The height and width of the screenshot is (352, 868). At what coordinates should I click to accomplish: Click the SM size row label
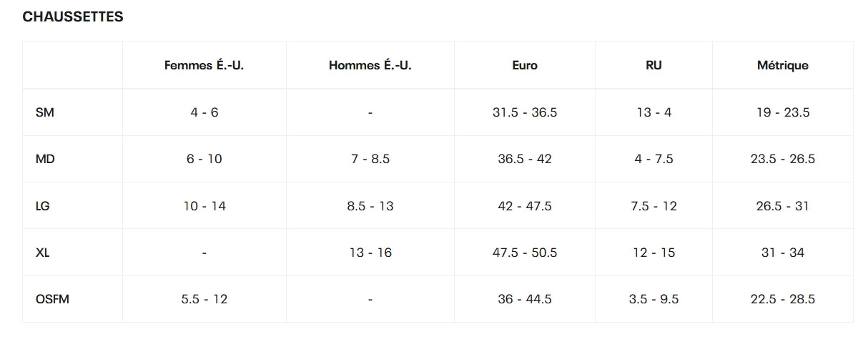coord(44,112)
